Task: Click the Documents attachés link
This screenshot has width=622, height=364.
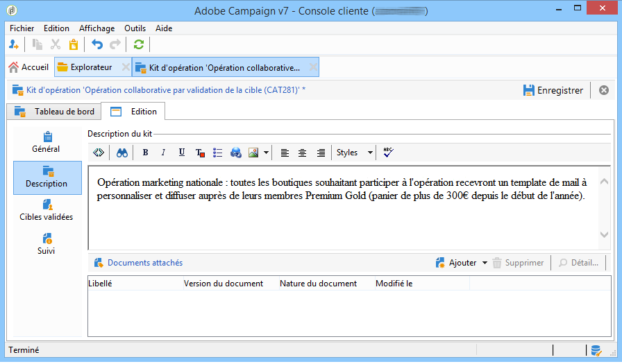Action: 145,263
